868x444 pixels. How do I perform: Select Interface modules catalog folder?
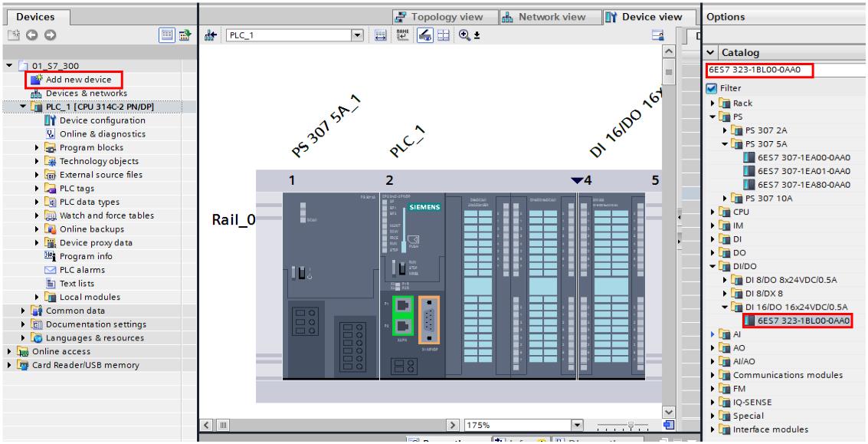tap(771, 429)
